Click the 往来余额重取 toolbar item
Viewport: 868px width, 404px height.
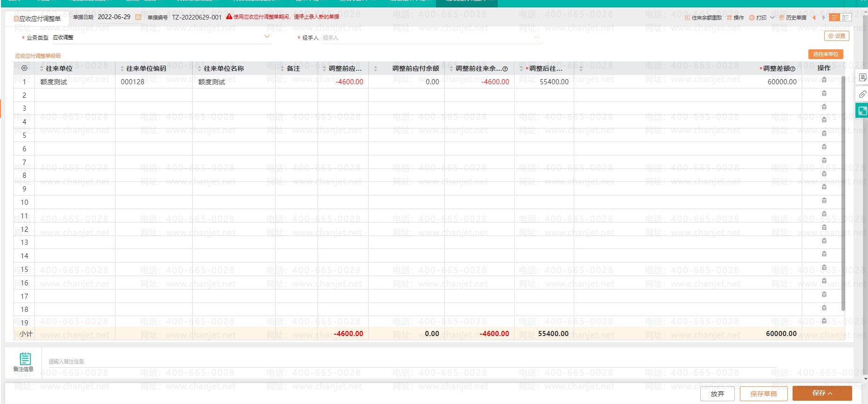click(703, 18)
